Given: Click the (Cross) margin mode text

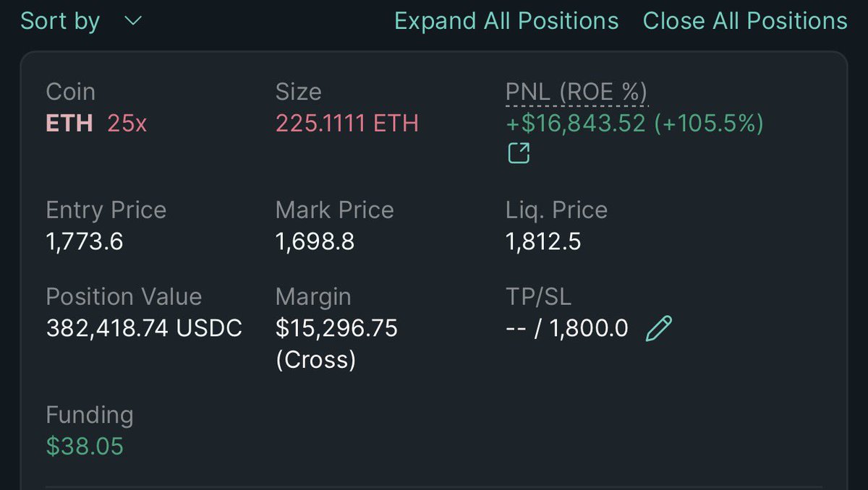Looking at the screenshot, I should tap(315, 359).
